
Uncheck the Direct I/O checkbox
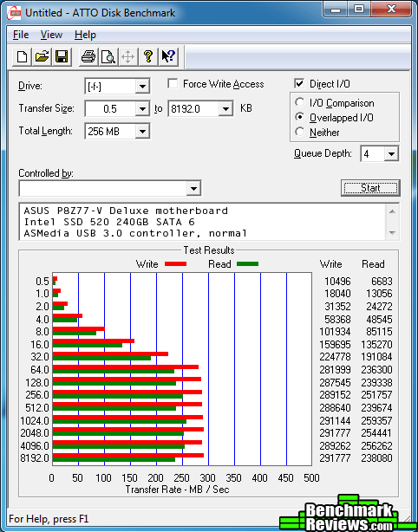point(299,83)
